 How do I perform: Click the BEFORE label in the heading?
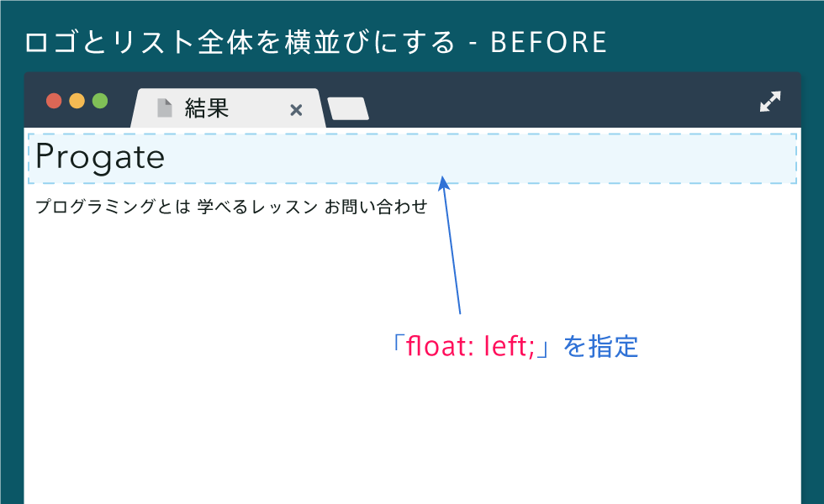click(548, 43)
